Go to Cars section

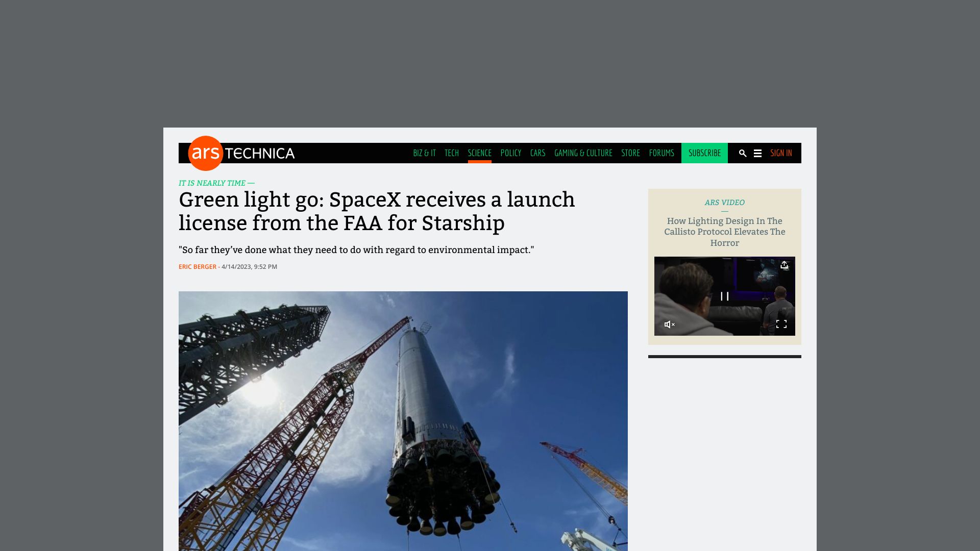pyautogui.click(x=537, y=153)
